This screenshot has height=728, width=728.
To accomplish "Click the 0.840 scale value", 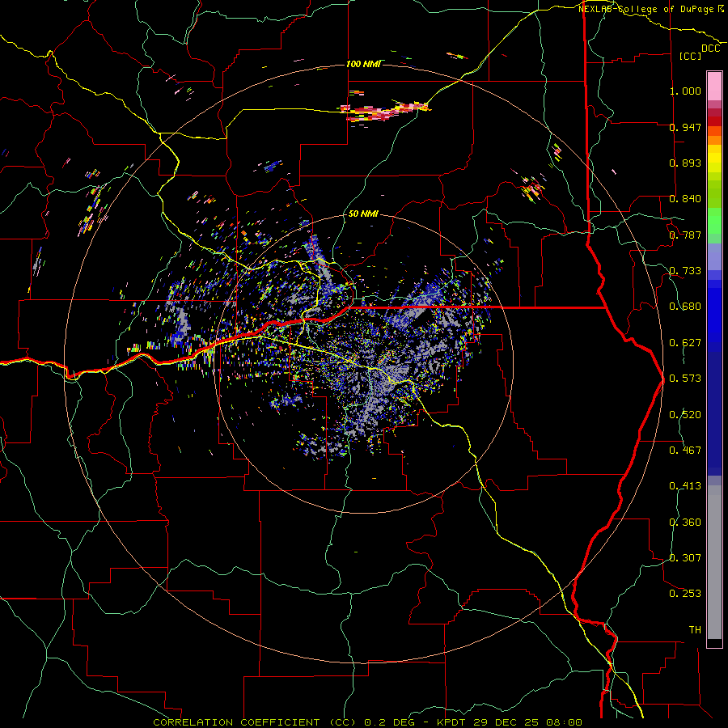I will (x=685, y=199).
